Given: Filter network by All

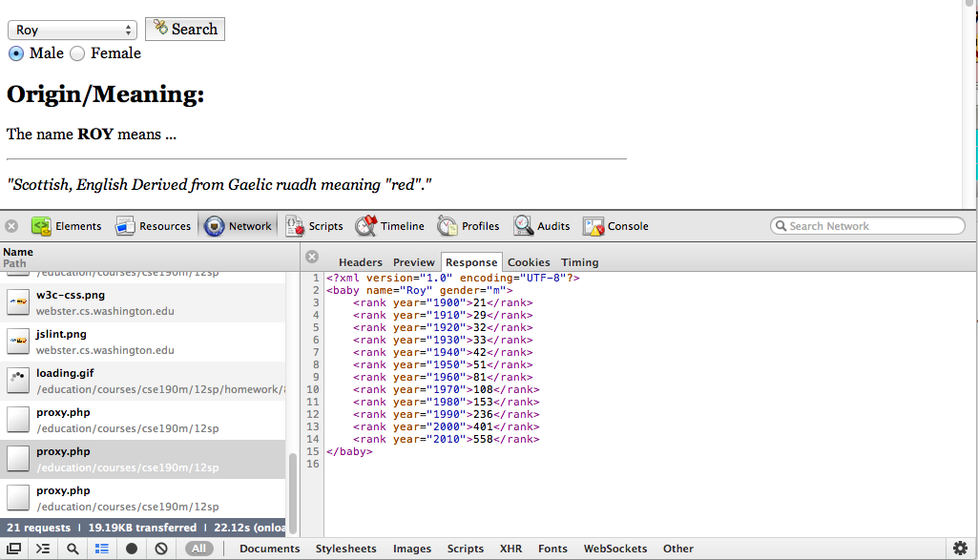Looking at the screenshot, I should (199, 549).
